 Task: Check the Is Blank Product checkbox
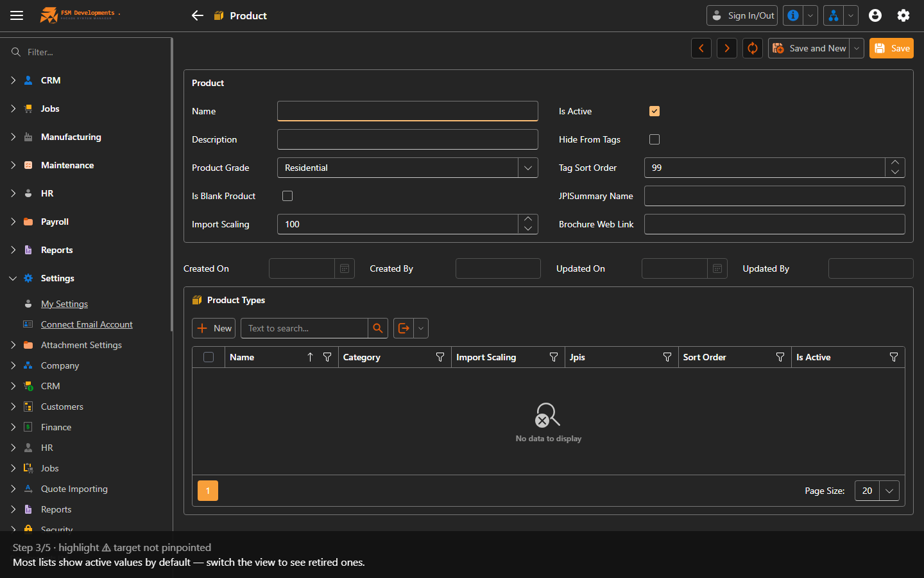coord(287,196)
